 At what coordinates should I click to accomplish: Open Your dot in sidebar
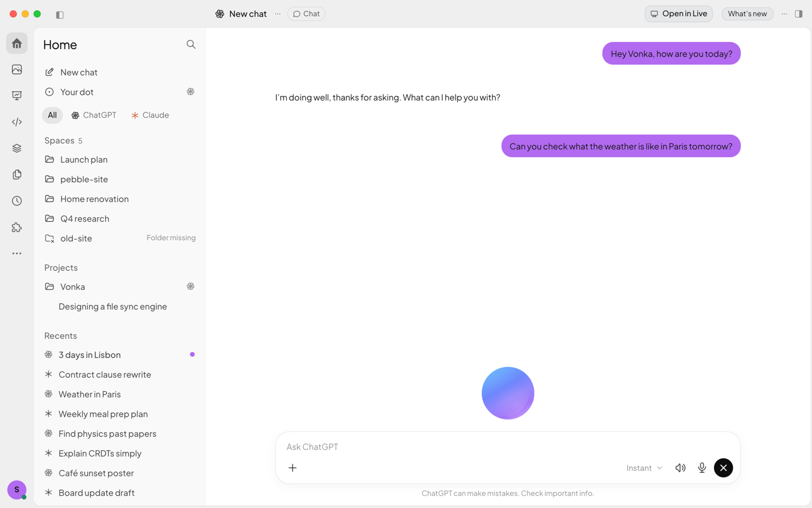point(119,92)
